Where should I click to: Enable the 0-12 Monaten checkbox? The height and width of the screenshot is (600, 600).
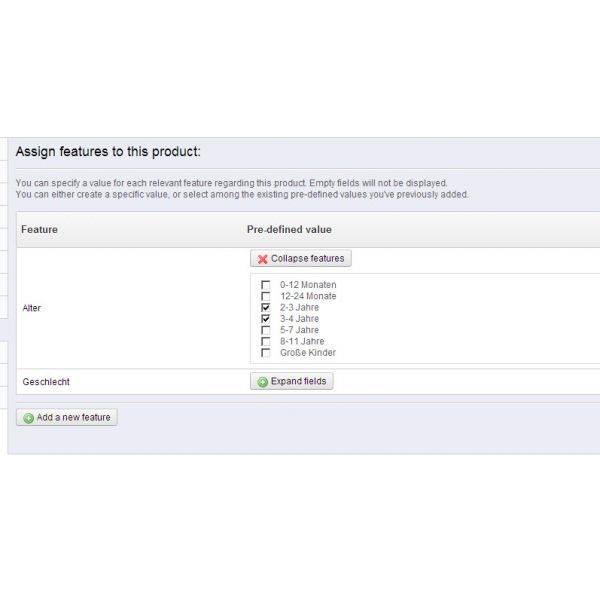click(266, 285)
